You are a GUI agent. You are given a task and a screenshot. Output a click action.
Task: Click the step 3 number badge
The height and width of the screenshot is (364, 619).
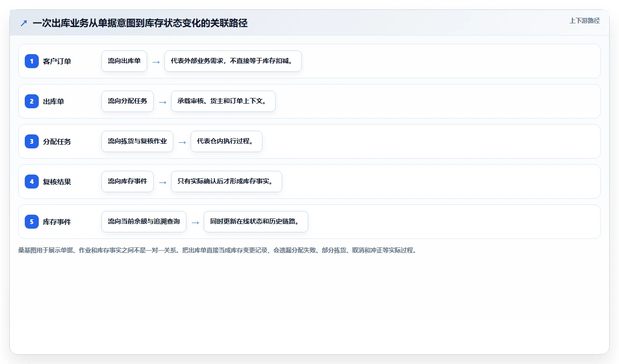(x=32, y=141)
